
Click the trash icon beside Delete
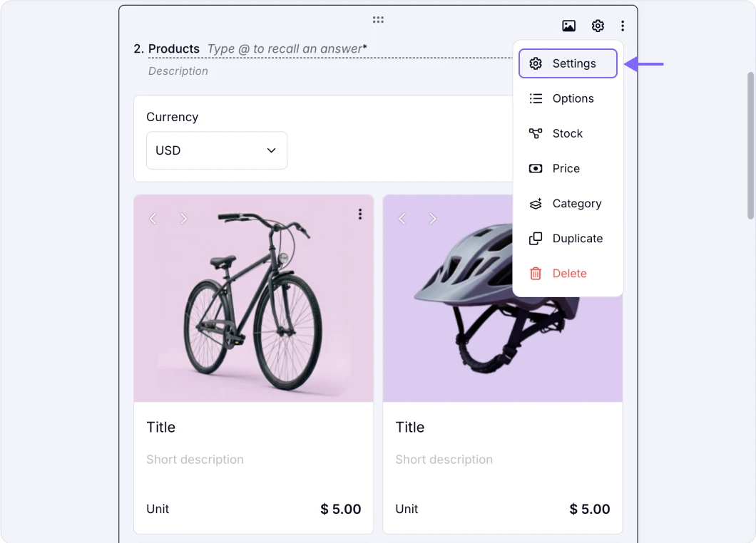coord(536,273)
